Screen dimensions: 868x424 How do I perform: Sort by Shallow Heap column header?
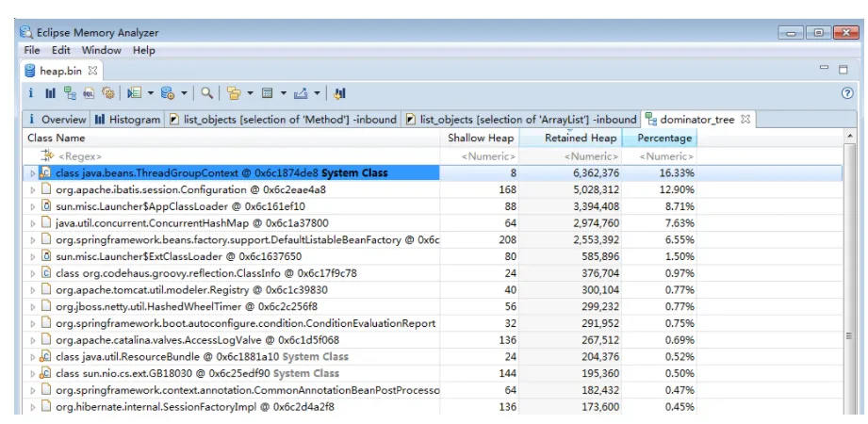(480, 138)
